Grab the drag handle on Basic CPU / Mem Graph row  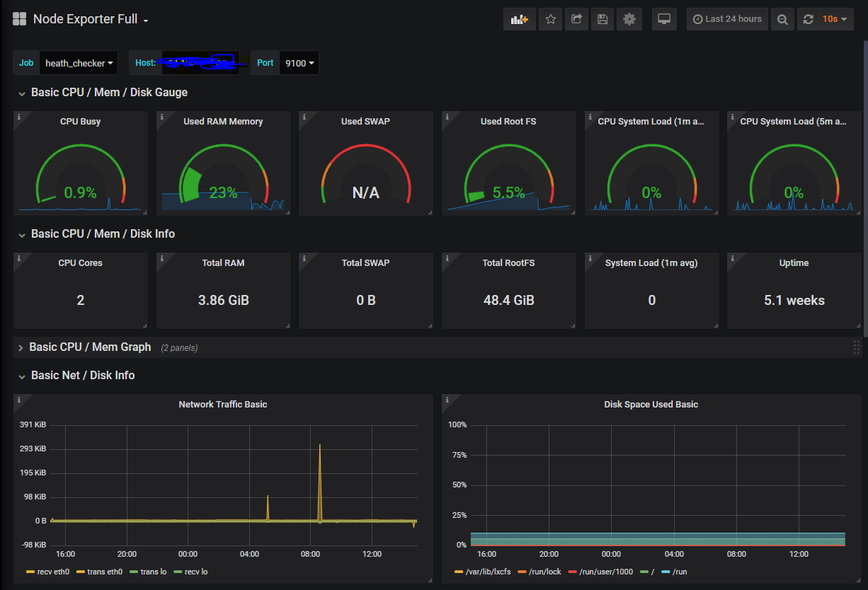(856, 347)
